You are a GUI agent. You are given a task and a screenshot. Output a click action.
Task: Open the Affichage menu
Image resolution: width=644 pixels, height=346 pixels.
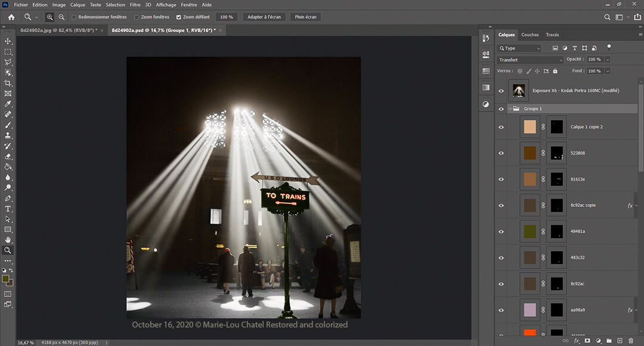pyautogui.click(x=166, y=5)
